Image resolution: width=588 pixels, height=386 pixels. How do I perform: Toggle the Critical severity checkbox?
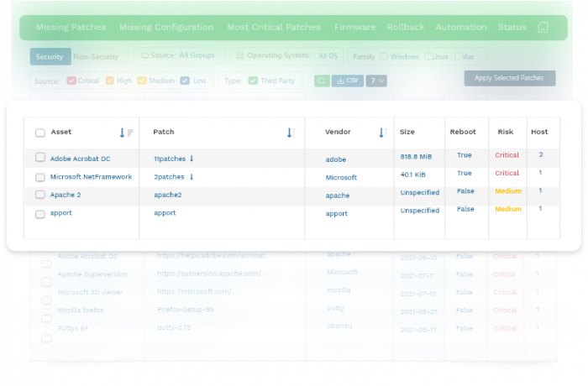(71, 81)
